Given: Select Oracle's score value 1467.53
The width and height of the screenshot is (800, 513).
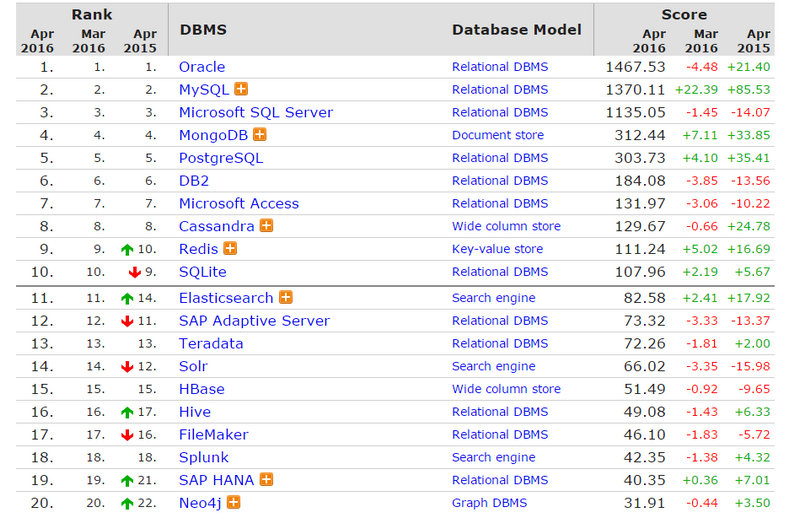Looking at the screenshot, I should point(635,67).
